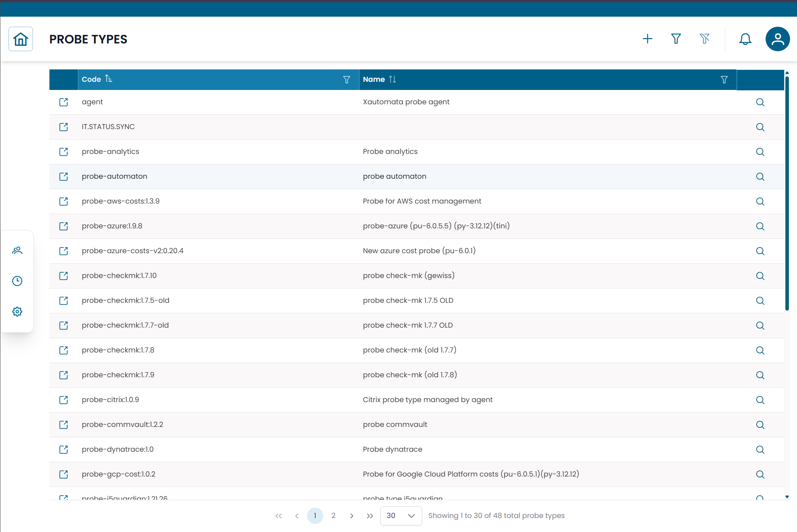Image resolution: width=797 pixels, height=532 pixels.
Task: Open the filter panel icon
Action: tap(676, 39)
